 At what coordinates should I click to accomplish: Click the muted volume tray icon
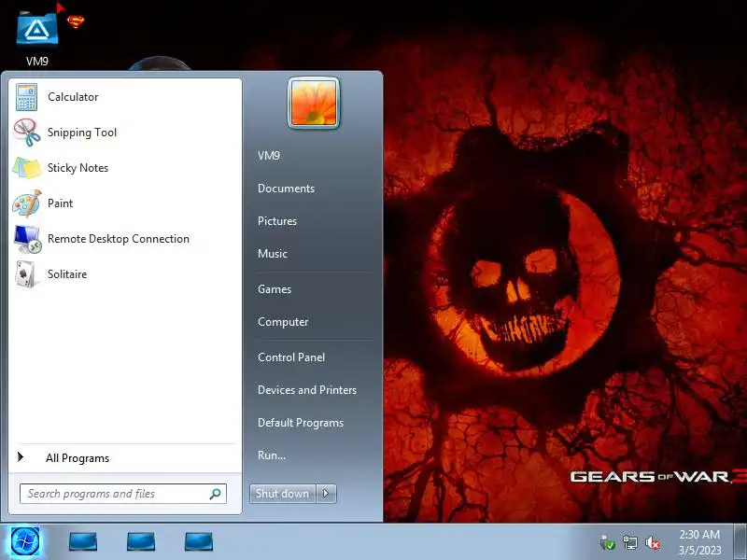[x=652, y=542]
